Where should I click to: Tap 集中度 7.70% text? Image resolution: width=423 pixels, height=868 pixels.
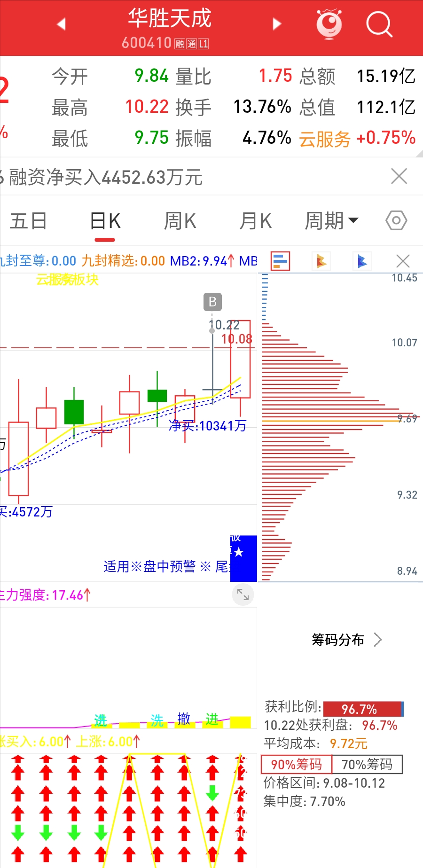coord(304,801)
